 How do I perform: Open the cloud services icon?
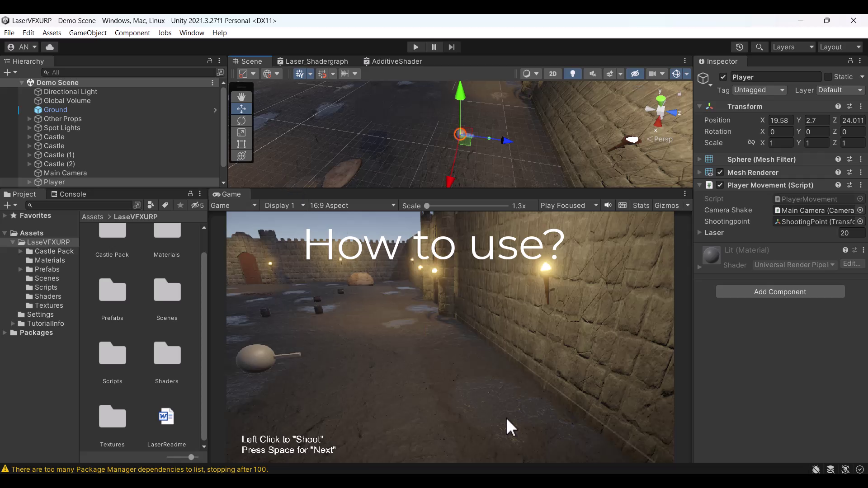coord(50,47)
